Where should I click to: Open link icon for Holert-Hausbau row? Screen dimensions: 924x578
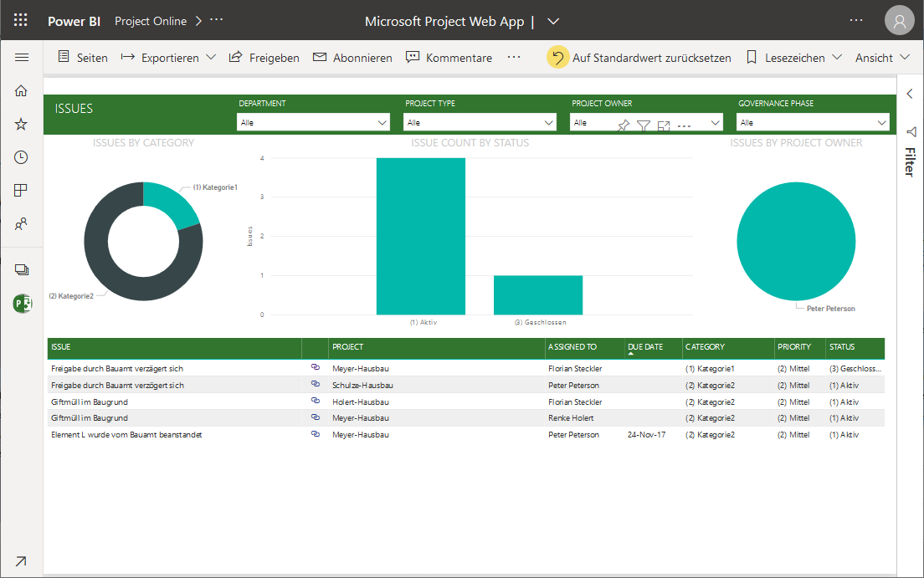316,401
